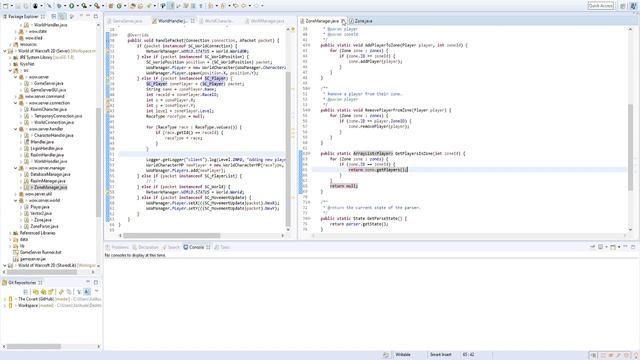Expand The Covert (GitHub) repository

pos(5,299)
